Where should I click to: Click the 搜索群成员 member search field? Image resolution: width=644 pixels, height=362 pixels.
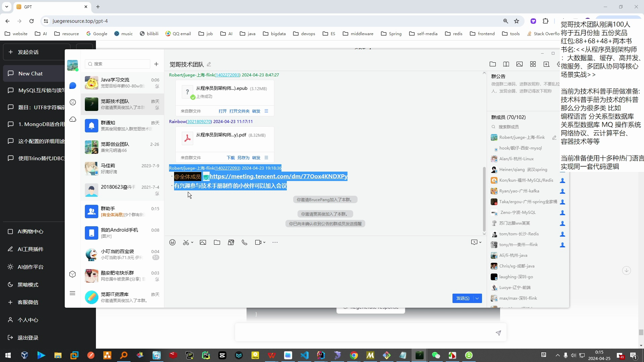point(523,127)
